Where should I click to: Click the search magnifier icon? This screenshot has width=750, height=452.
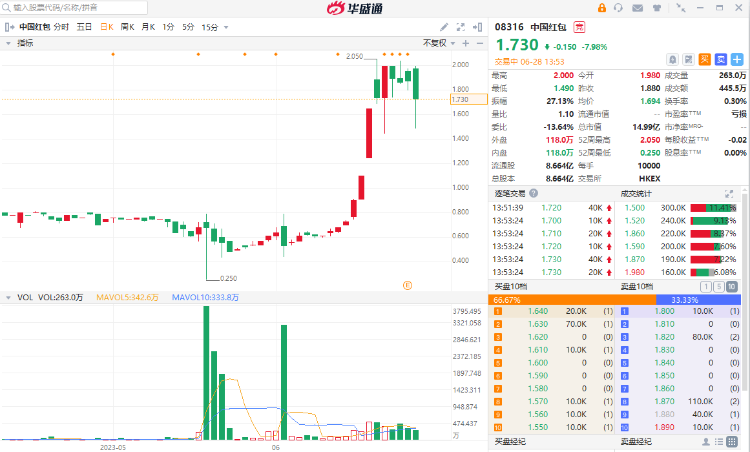7,8
